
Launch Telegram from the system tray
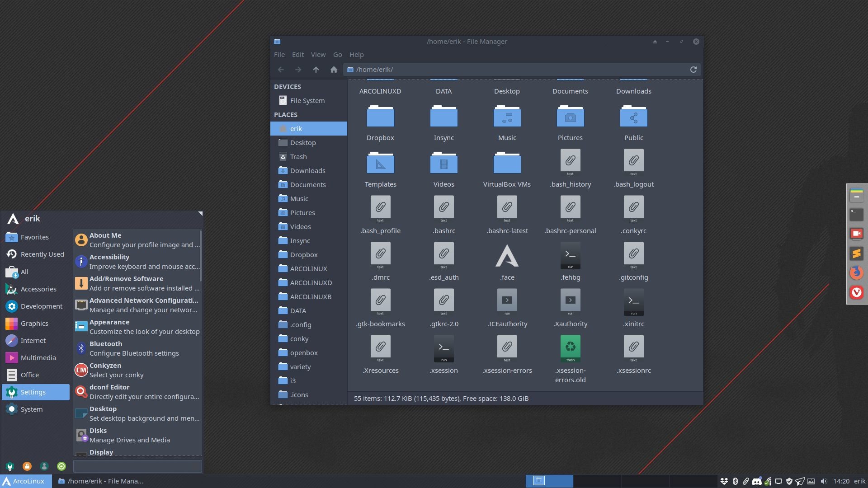[800, 481]
